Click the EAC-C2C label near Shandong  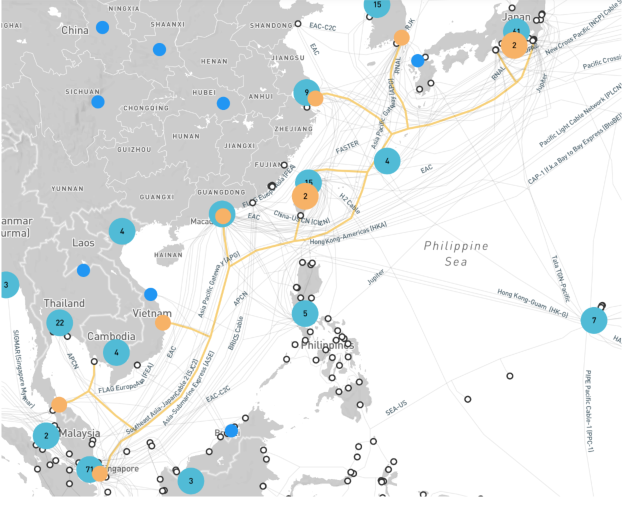[323, 27]
